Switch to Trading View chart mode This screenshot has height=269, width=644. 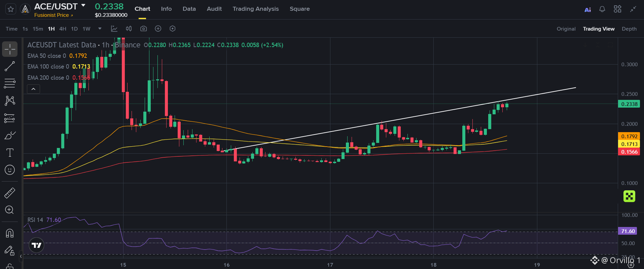[x=599, y=29]
